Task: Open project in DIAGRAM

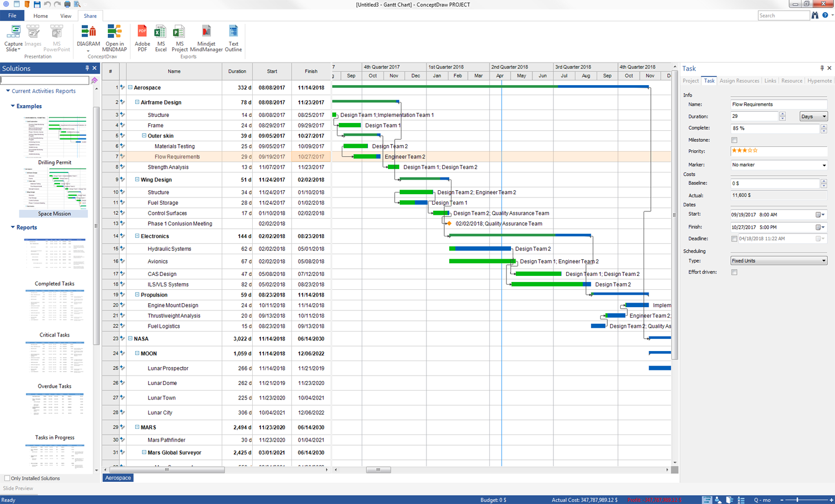Action: 89,34
